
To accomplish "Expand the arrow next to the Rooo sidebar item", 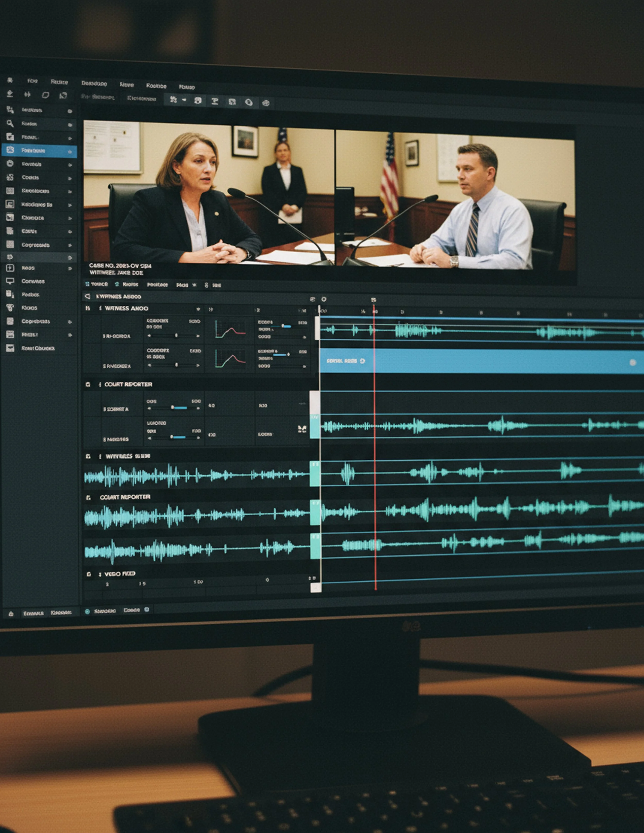I will [x=70, y=269].
